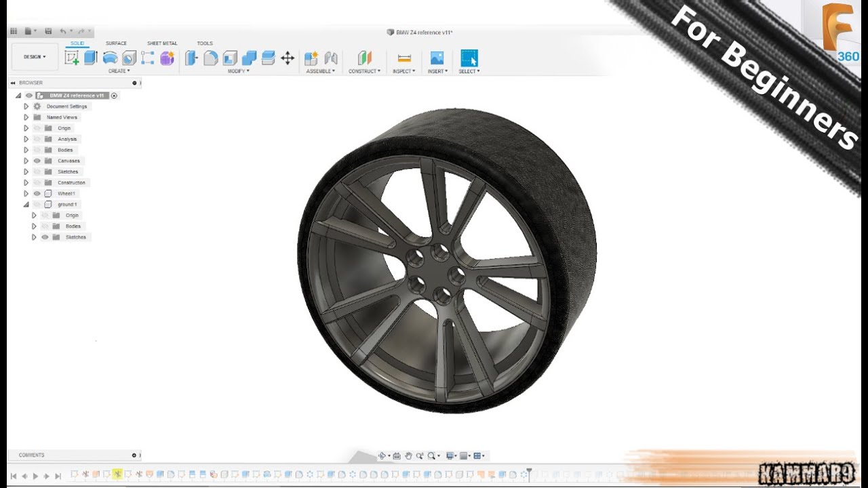Save the document with the floppy icon

pyautogui.click(x=48, y=31)
